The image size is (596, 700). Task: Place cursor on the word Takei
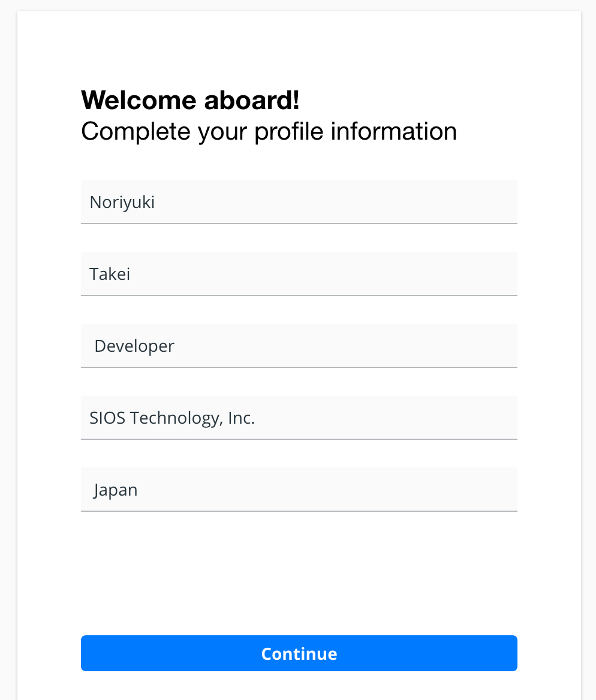click(x=110, y=274)
